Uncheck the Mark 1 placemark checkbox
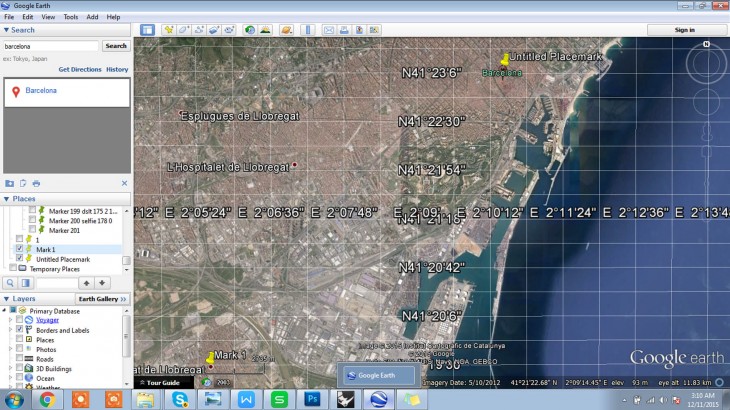 point(20,249)
